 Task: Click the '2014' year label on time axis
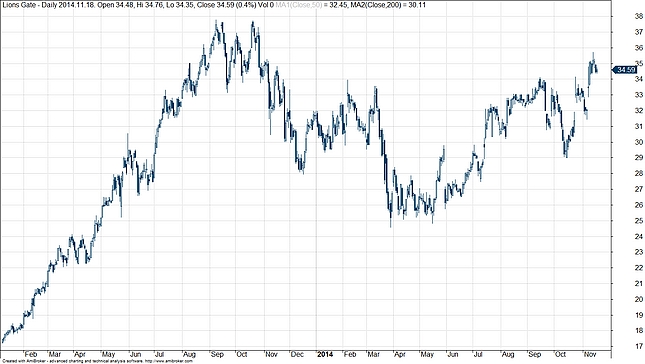pos(325,354)
